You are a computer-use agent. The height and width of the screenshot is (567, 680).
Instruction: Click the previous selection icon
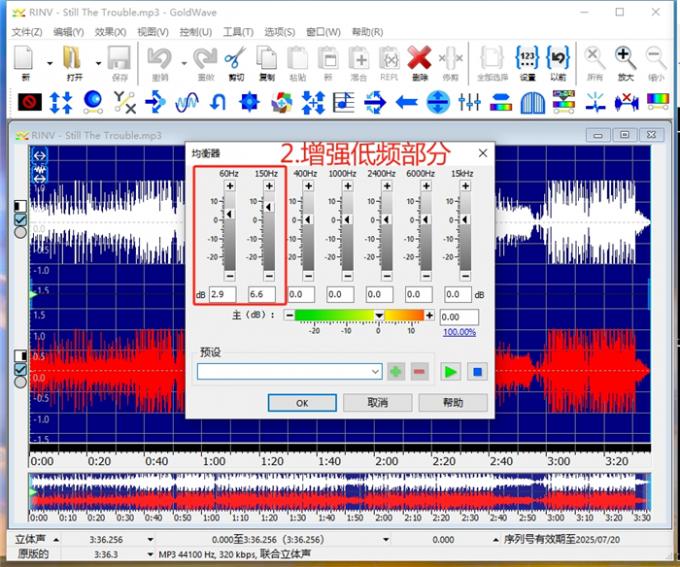[558, 58]
